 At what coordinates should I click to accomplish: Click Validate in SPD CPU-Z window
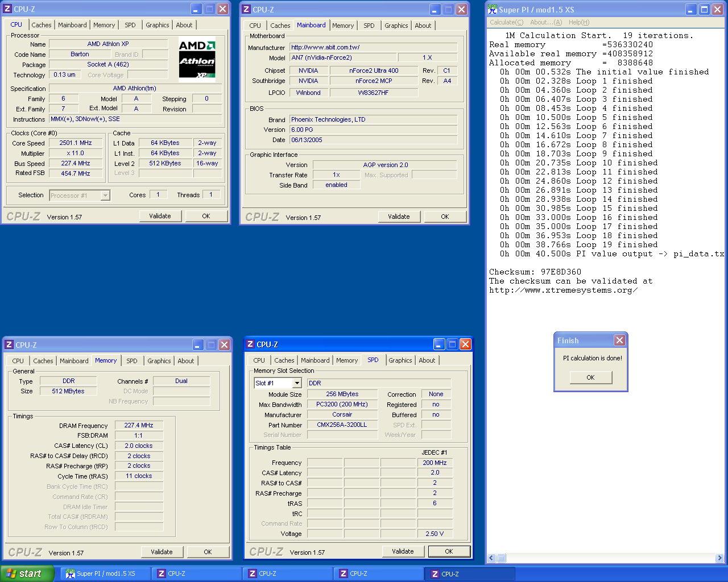point(403,551)
